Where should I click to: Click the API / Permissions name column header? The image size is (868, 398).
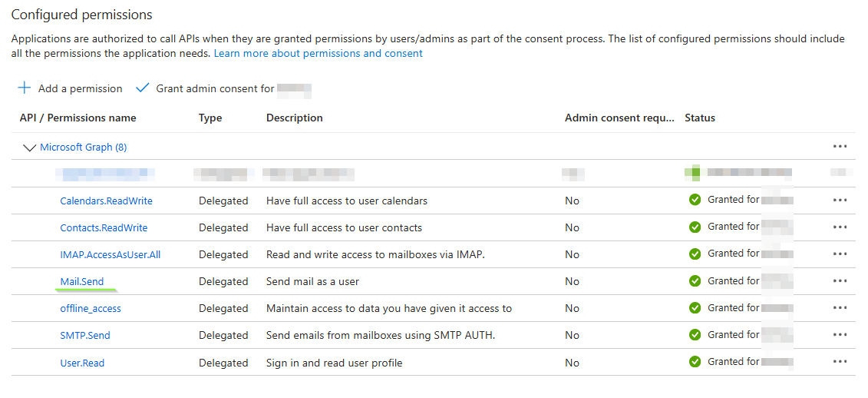point(78,118)
